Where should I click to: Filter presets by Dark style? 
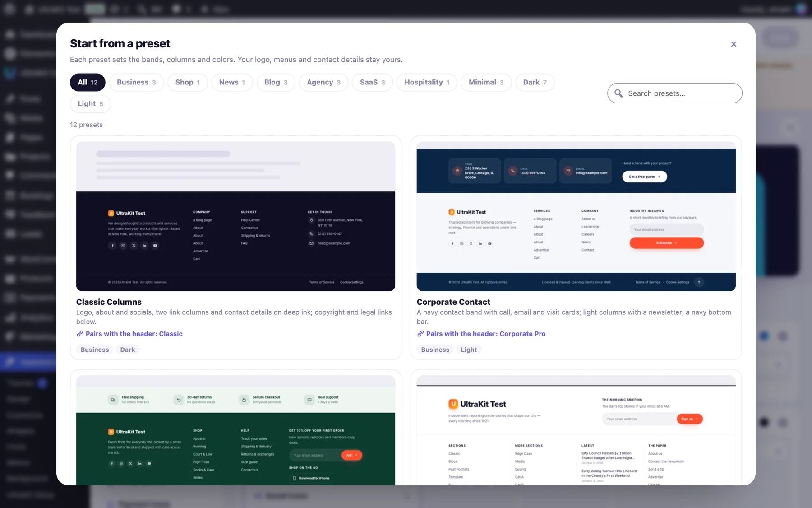[x=535, y=82]
